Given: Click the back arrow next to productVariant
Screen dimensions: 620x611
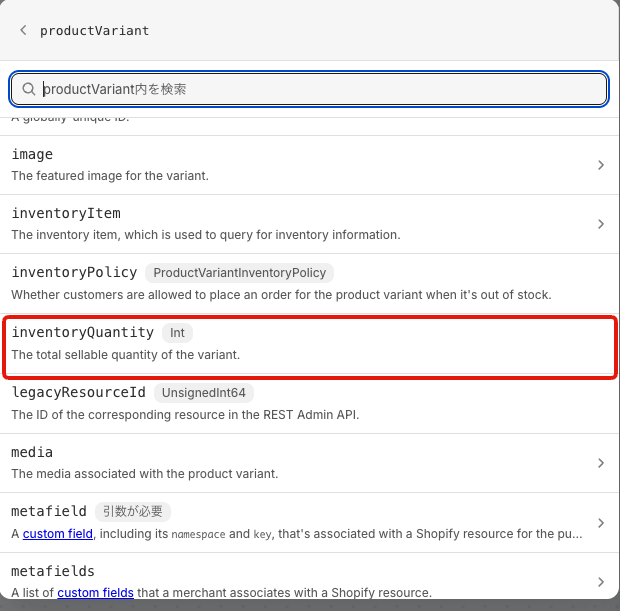Looking at the screenshot, I should click(x=23, y=31).
